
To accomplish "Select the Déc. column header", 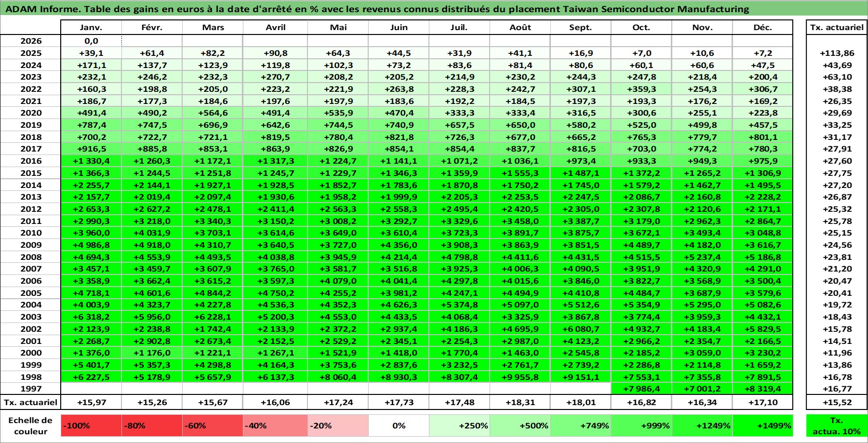I will coord(763,27).
